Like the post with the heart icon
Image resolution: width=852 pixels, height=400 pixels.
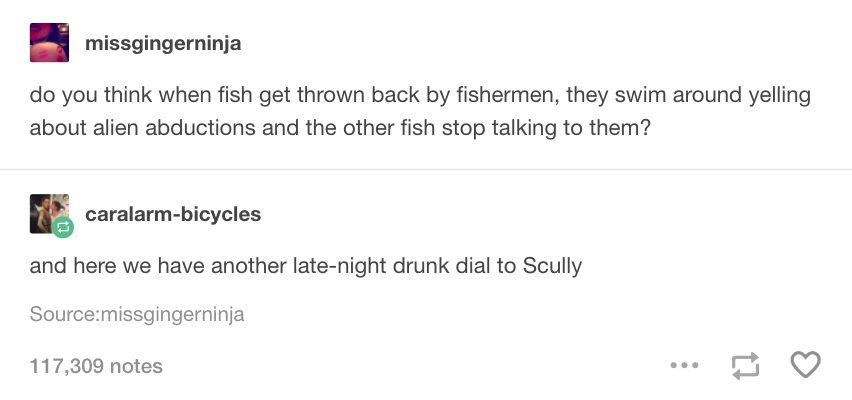pyautogui.click(x=806, y=366)
